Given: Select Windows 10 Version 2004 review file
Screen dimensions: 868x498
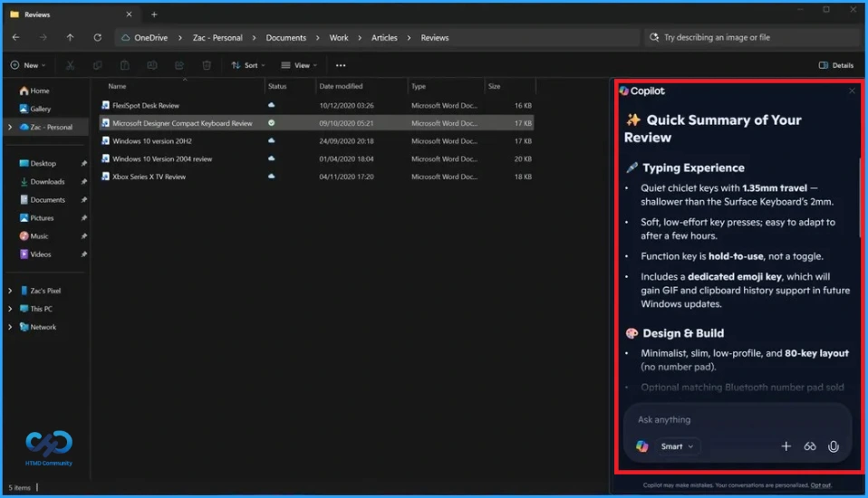Looking at the screenshot, I should click(x=316, y=158).
